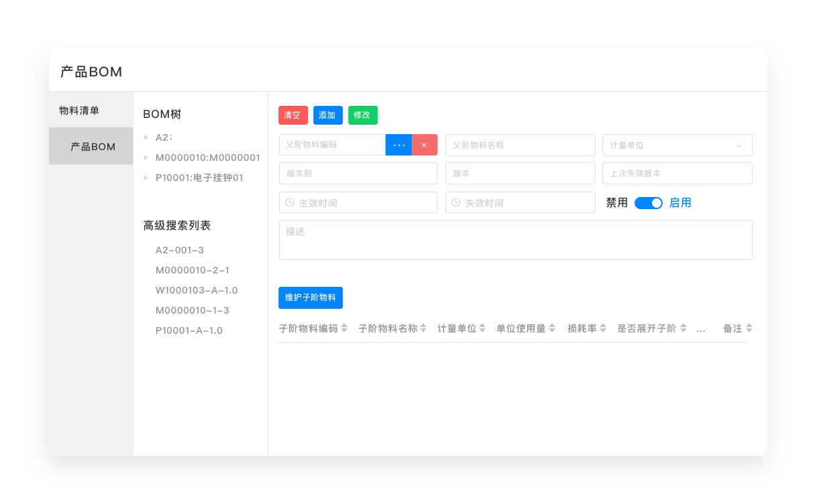Expand the M0000010:M0000001 tree node
Screen dimensions: 817x504
pos(146,157)
